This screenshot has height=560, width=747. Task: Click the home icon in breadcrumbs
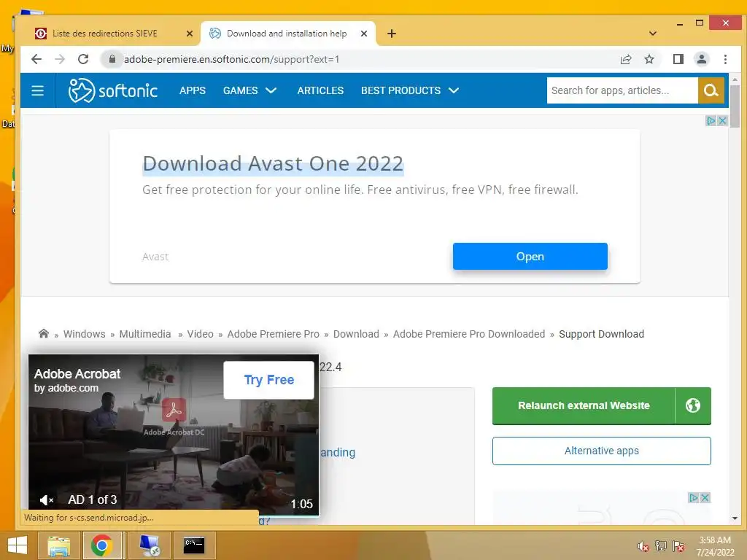pyautogui.click(x=43, y=333)
